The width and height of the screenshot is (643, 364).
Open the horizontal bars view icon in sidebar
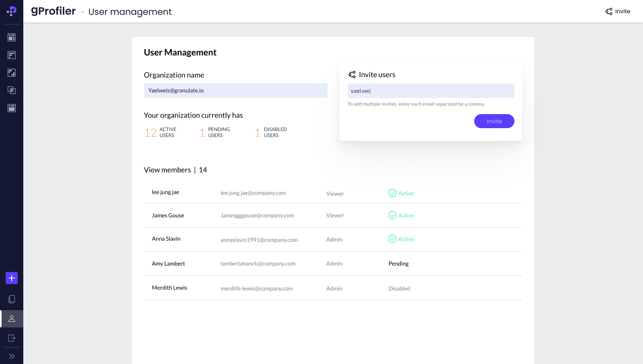[12, 55]
